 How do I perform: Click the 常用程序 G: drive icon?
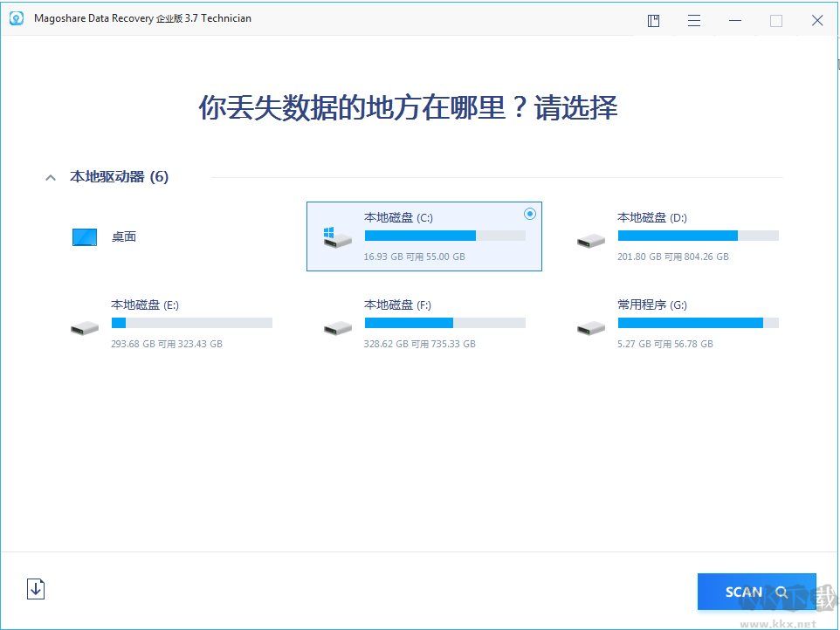[591, 326]
